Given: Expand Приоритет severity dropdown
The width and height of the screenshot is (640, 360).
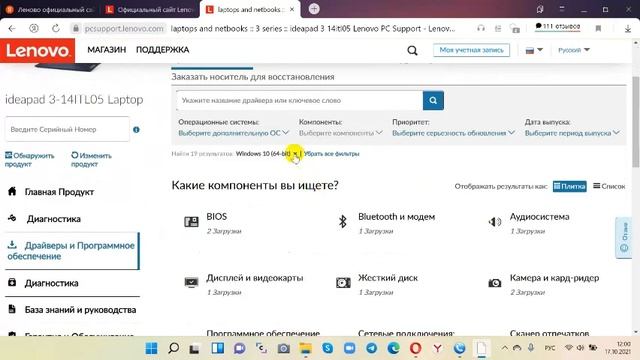Looking at the screenshot, I should pyautogui.click(x=453, y=133).
